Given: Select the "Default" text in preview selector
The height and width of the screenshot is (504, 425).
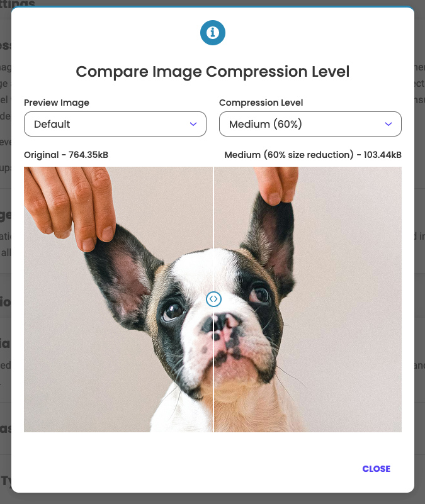Looking at the screenshot, I should [52, 124].
